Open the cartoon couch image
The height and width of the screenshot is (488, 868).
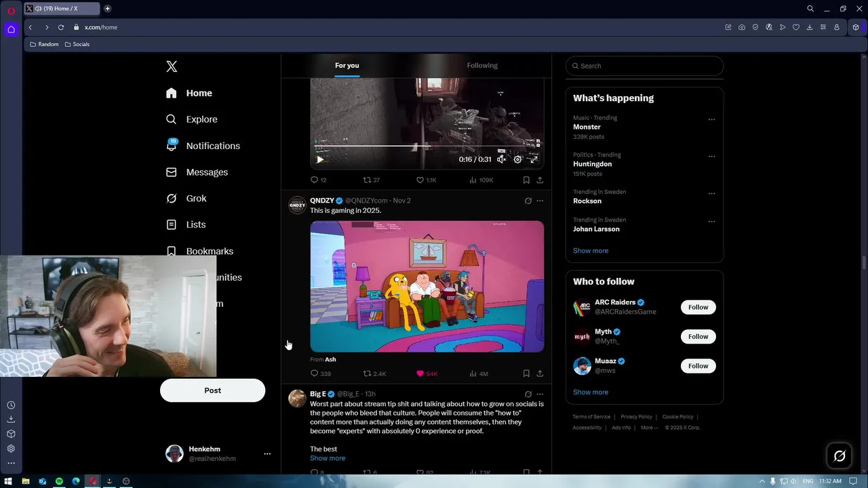[x=427, y=286]
